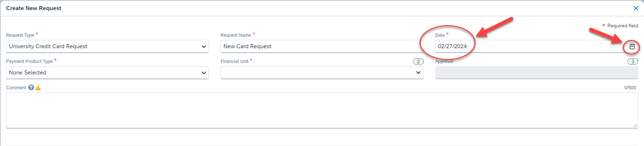Screen dimensions: 644x146
Task: Open the Request Type dropdown
Action: (x=107, y=46)
